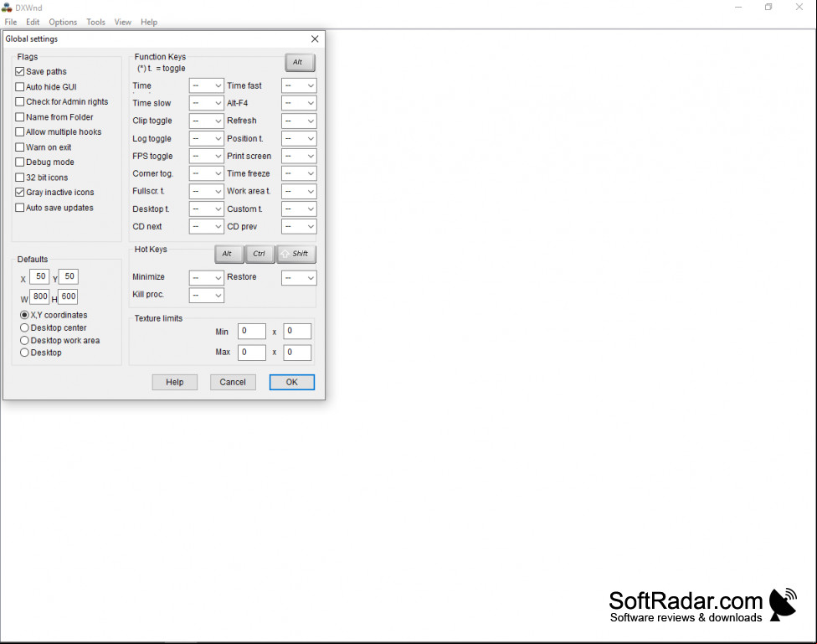Expand the FPS toggle dropdown
The image size is (817, 644).
point(206,156)
